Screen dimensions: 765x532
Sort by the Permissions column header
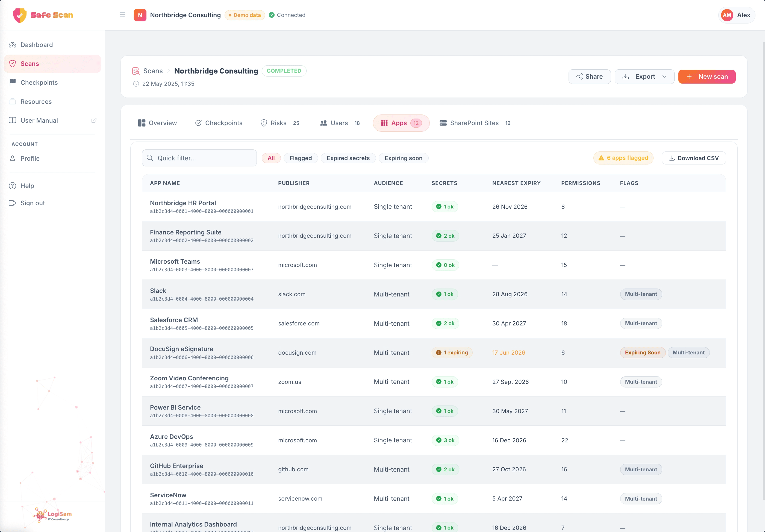pos(580,183)
